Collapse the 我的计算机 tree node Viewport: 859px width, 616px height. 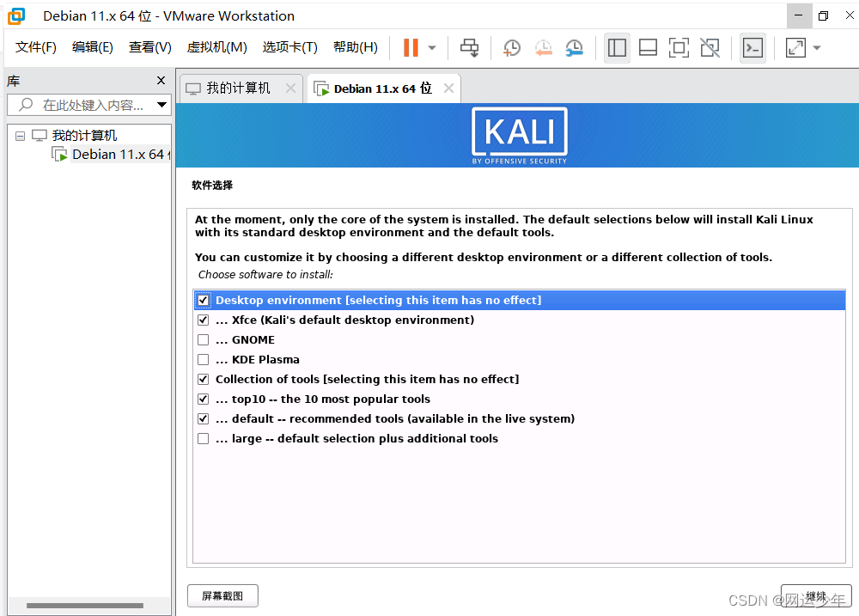pos(21,136)
